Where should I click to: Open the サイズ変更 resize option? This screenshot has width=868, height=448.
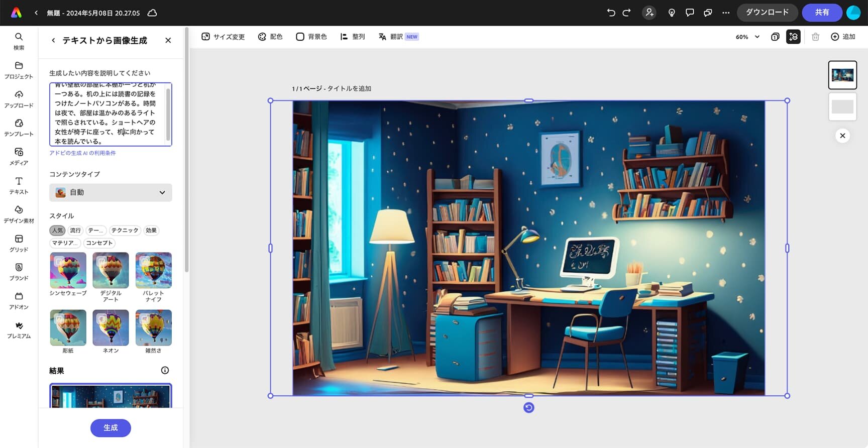(223, 37)
